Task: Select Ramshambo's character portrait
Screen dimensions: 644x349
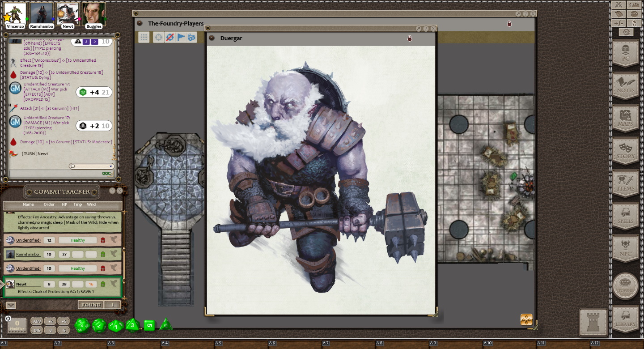Action: point(42,13)
